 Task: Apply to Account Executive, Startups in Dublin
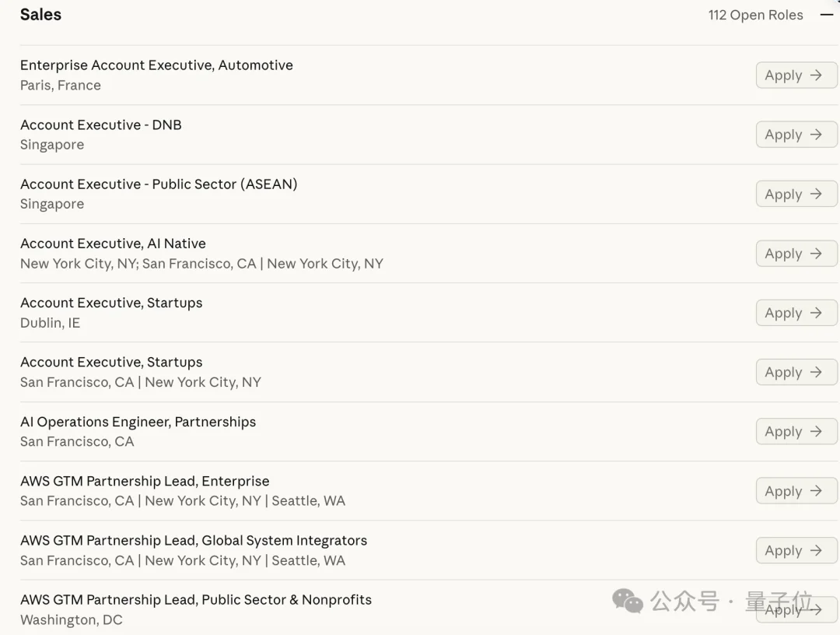pos(796,313)
